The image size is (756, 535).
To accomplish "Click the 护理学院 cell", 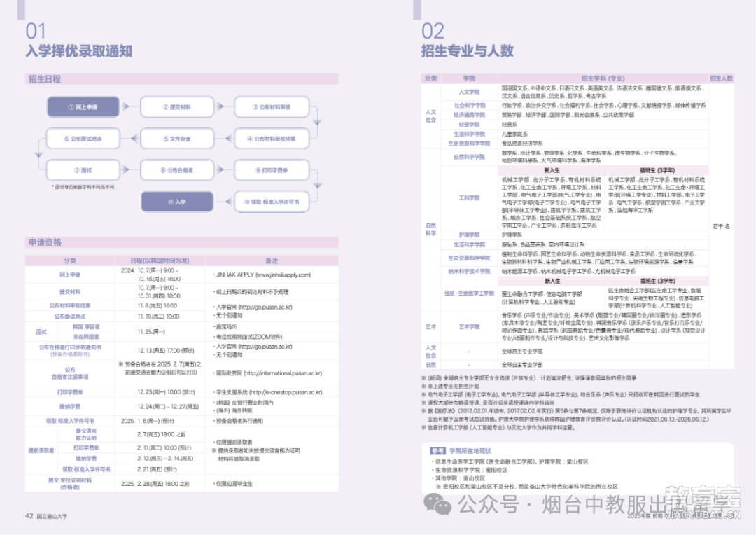I will tap(469, 235).
